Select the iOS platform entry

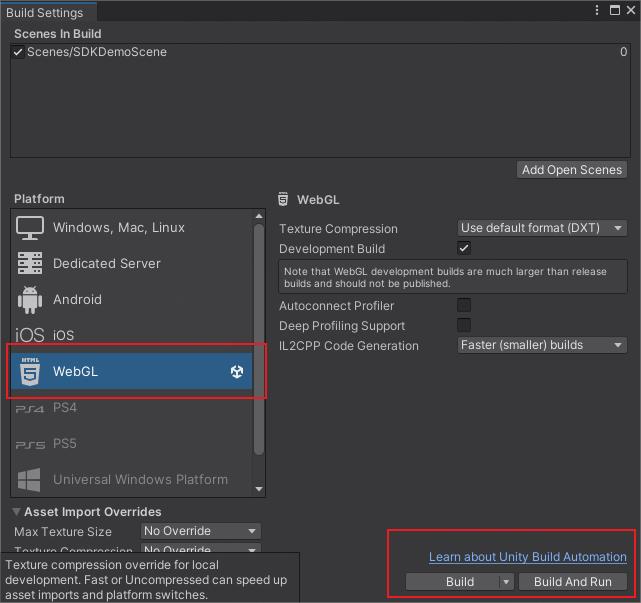132,335
